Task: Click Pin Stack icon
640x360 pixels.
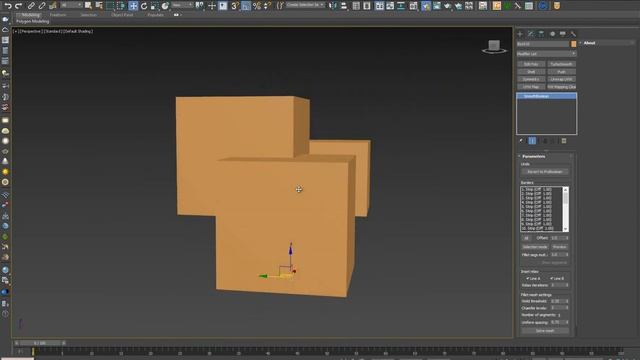Action: coord(521,141)
